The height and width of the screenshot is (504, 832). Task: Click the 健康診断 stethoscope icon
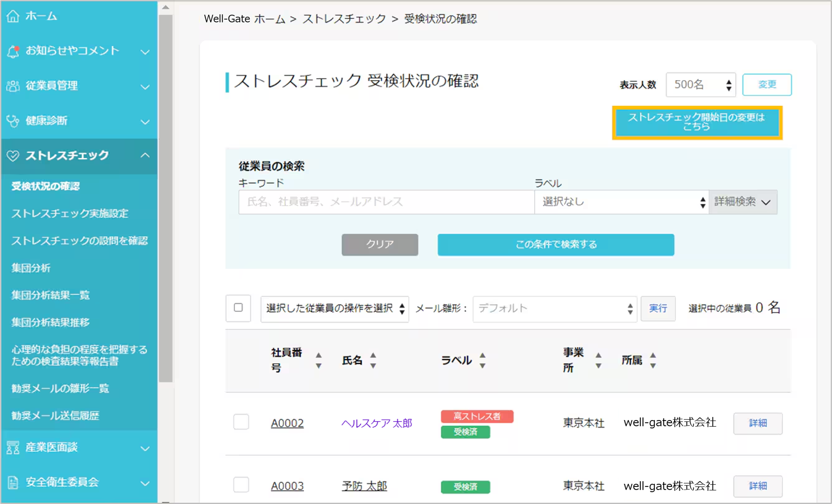13,121
